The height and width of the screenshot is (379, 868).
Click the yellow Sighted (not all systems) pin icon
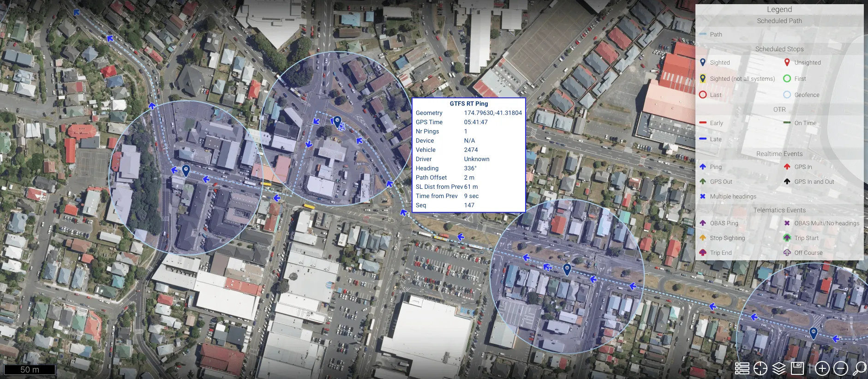pos(703,78)
